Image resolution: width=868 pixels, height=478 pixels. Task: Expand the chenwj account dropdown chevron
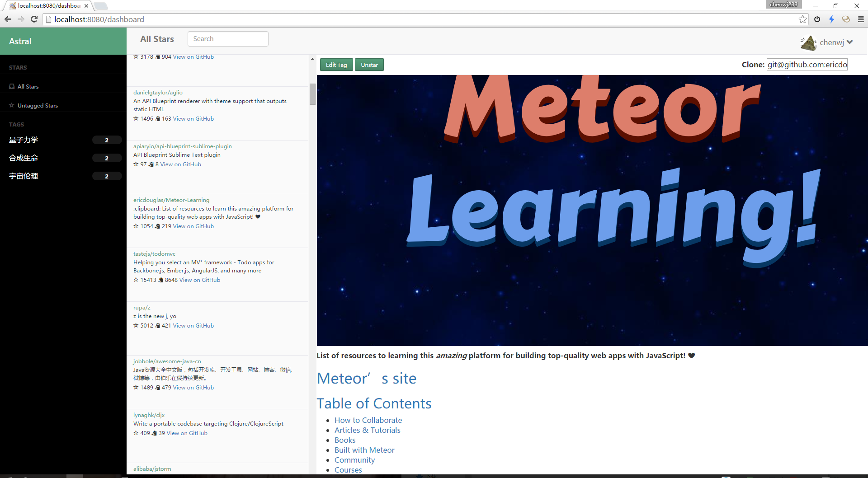[850, 42]
